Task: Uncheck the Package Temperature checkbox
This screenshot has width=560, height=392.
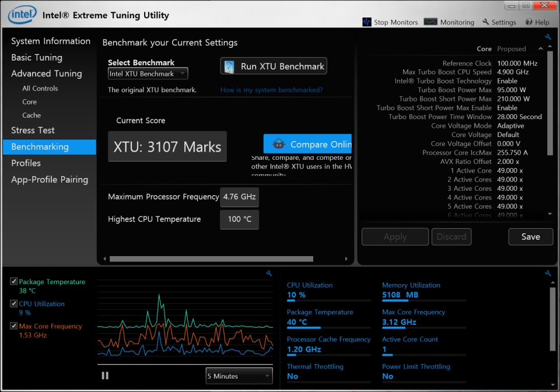Action: click(13, 282)
